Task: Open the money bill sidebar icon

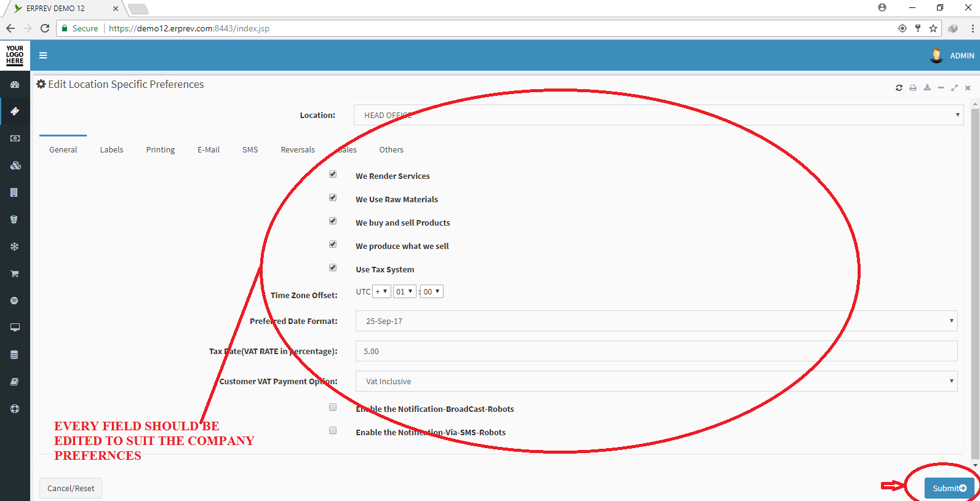Action: [15, 138]
